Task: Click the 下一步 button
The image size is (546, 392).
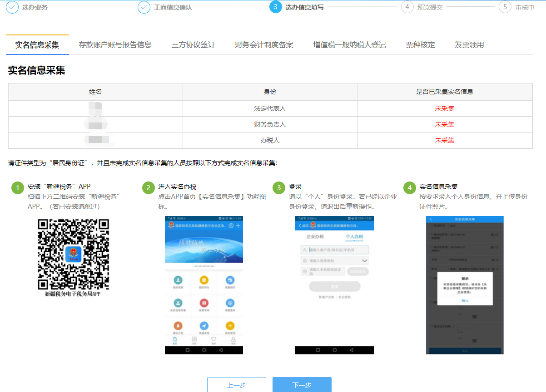Action: point(302,385)
